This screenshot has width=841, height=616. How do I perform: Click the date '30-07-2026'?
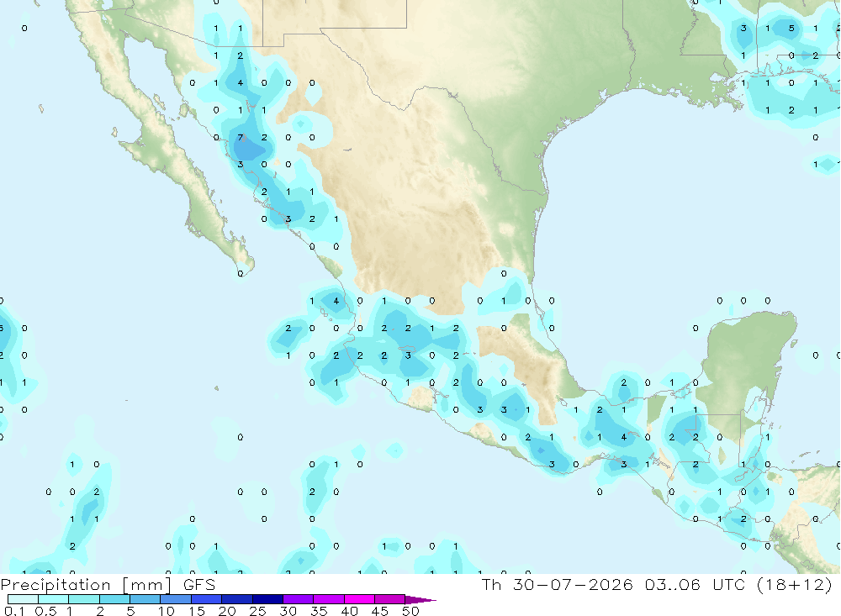click(573, 584)
